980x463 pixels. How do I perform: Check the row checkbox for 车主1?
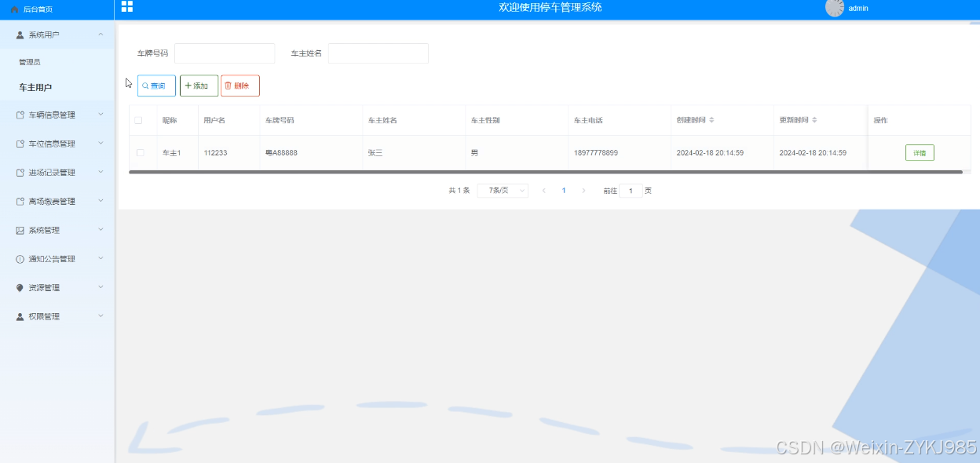141,152
